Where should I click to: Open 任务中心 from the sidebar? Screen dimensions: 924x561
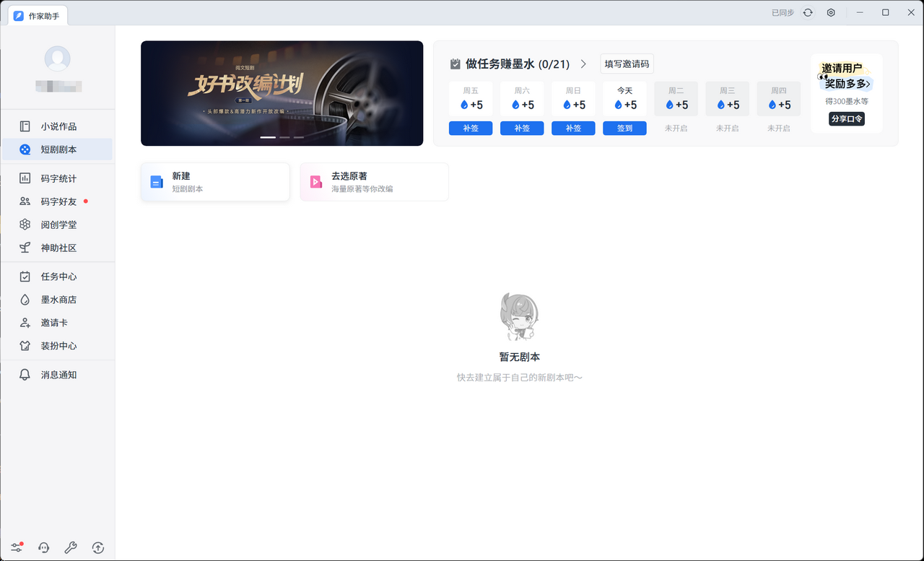tap(58, 276)
